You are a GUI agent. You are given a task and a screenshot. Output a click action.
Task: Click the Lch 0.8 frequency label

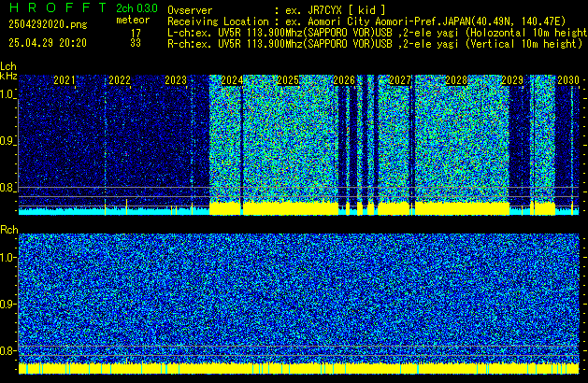pyautogui.click(x=7, y=188)
